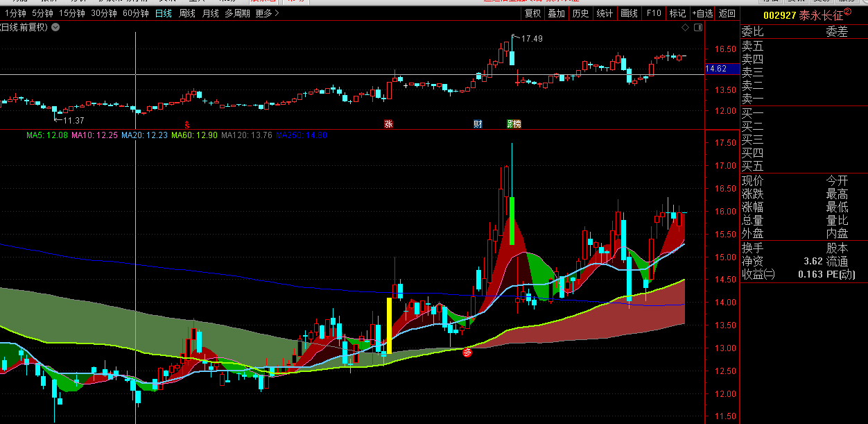Toggle the 叠加 overlay option
Screen dimensions: 868x424
[556, 13]
